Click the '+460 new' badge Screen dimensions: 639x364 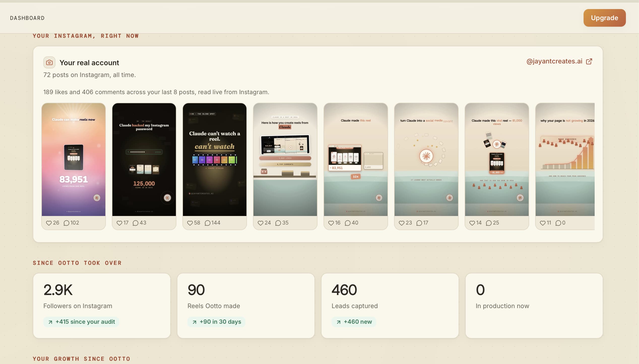pyautogui.click(x=354, y=322)
